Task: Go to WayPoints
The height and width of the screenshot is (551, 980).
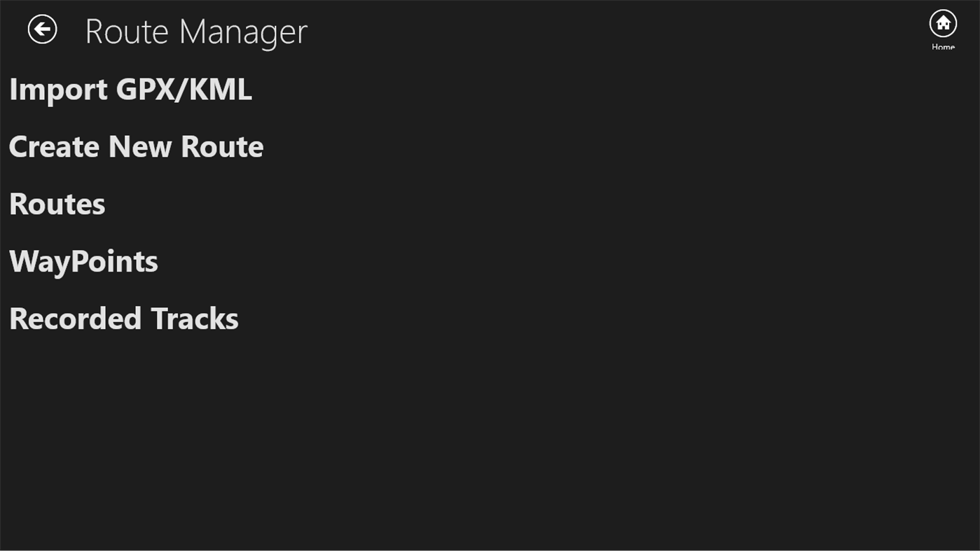Action: (x=83, y=262)
